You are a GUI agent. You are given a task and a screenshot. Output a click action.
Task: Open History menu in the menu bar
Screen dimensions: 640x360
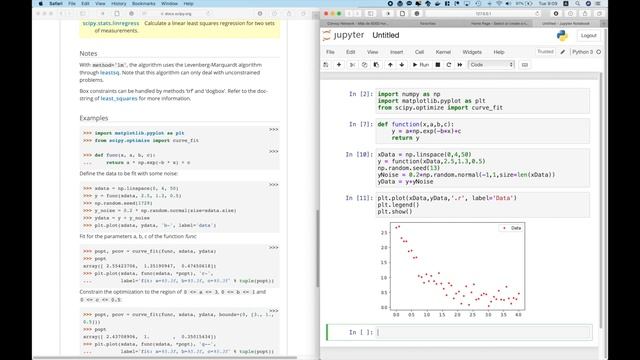point(118,3)
